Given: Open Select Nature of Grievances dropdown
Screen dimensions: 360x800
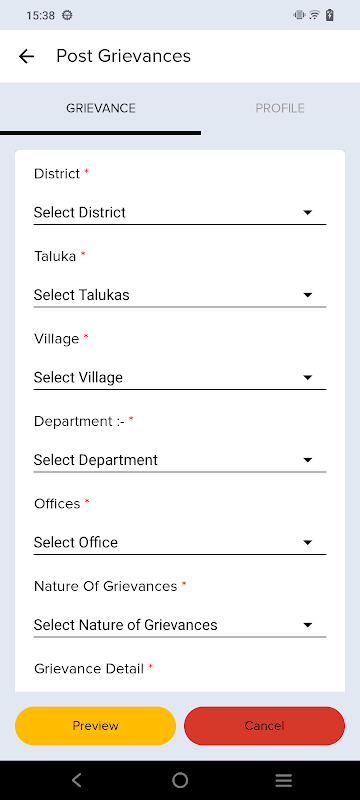Looking at the screenshot, I should [x=179, y=626].
